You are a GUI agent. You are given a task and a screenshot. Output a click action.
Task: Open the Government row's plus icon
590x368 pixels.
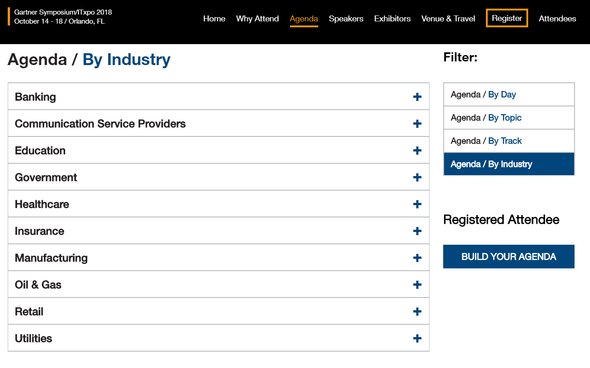(x=417, y=177)
